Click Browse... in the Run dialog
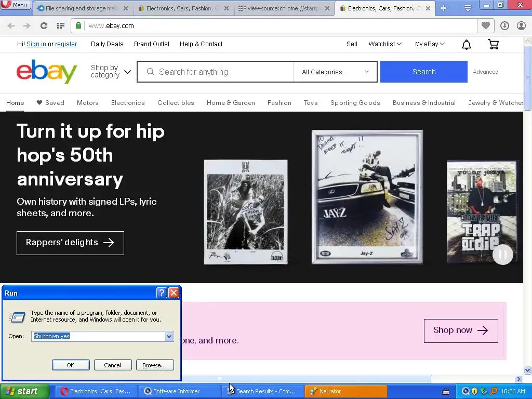Image resolution: width=532 pixels, height=399 pixels. [x=155, y=365]
